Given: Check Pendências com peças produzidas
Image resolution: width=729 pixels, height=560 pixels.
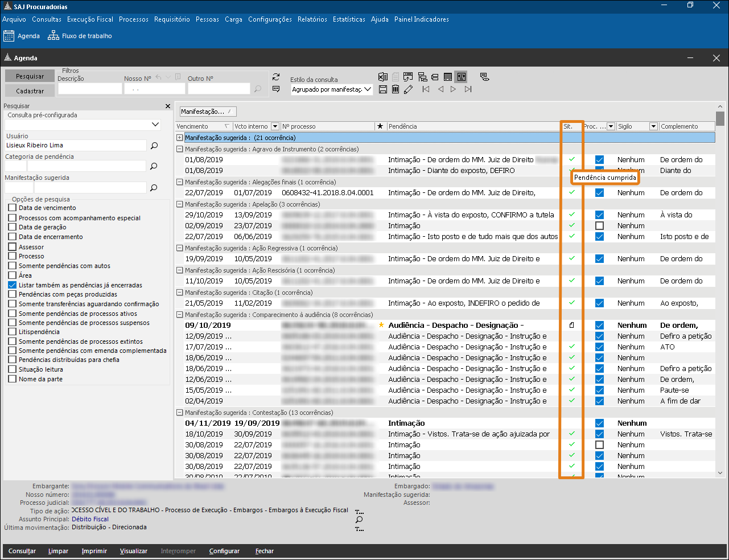Looking at the screenshot, I should pos(13,294).
